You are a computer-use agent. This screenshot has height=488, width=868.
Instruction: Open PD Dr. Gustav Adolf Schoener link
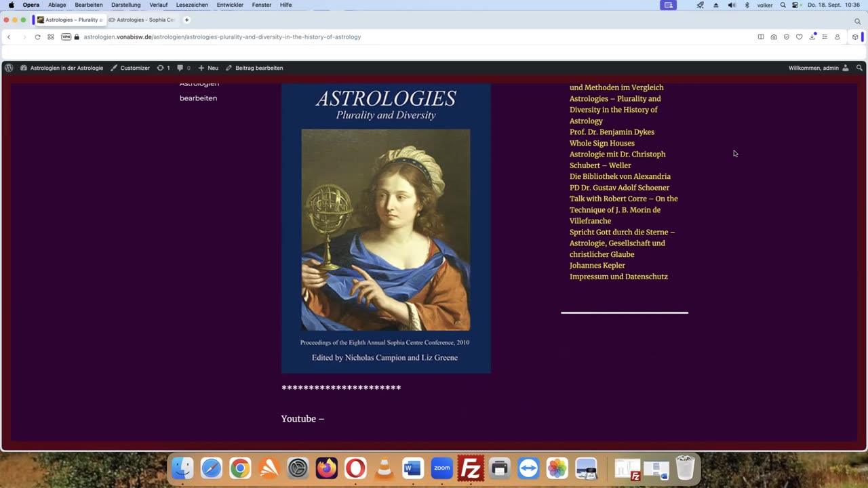[619, 188]
